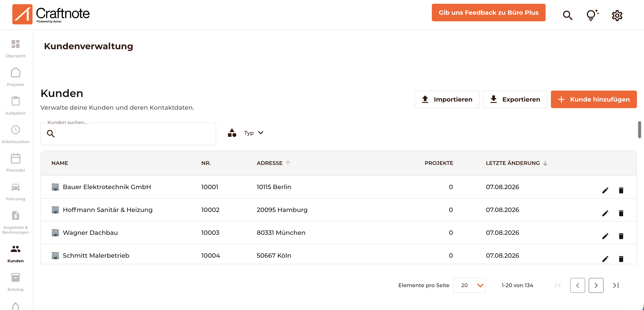Screen dimensions: 644x310
Task: Click the Kunden suchen search field
Action: 128,134
